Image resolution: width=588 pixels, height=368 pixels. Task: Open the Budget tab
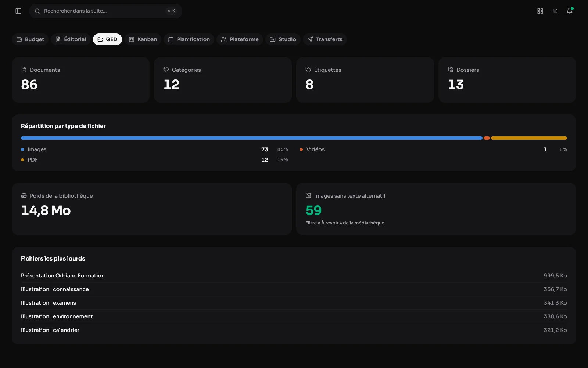(x=30, y=39)
